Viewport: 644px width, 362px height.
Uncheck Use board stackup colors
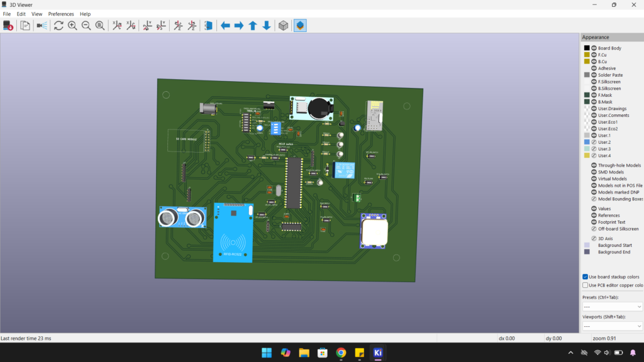[x=586, y=277]
